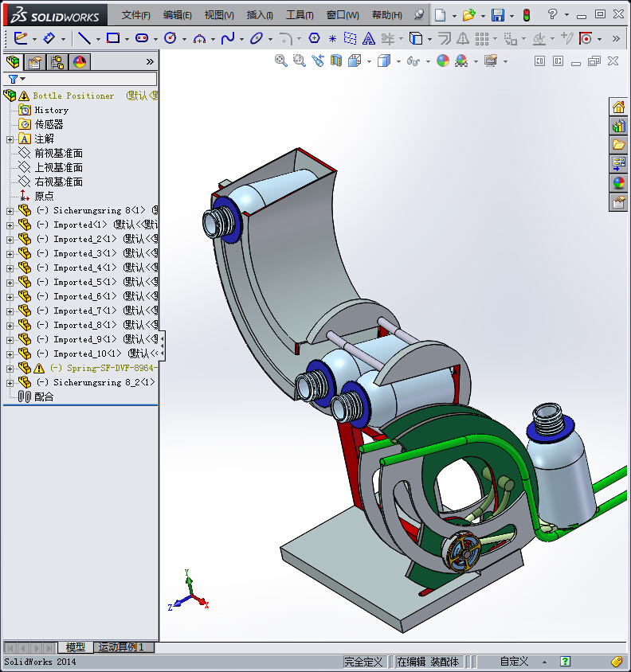Image resolution: width=631 pixels, height=672 pixels.
Task: Select the 配合 mates folder
Action: pos(44,397)
